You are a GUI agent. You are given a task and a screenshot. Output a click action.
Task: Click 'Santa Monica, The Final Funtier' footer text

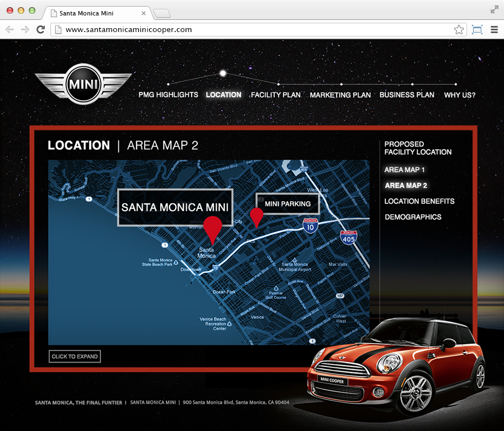[78, 402]
